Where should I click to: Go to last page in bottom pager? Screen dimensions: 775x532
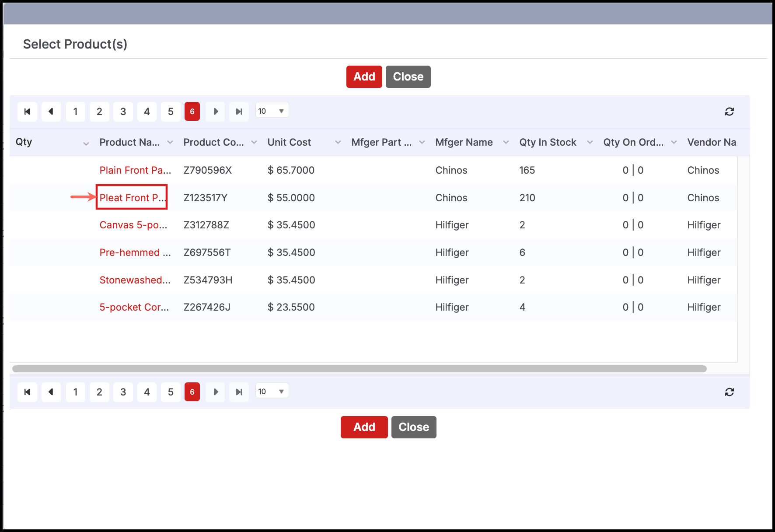tap(239, 392)
